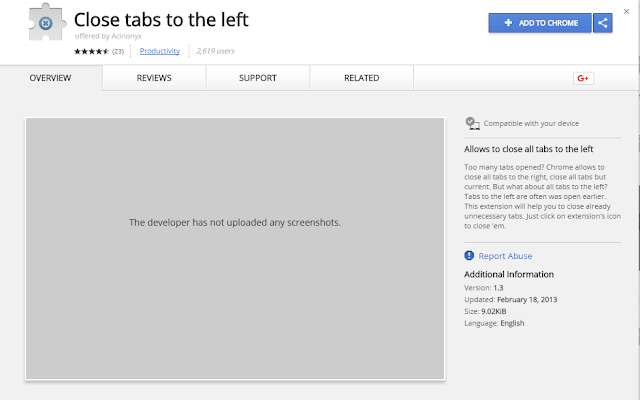640x400 pixels.
Task: Click the plus icon on Add to Chrome
Action: [x=508, y=23]
